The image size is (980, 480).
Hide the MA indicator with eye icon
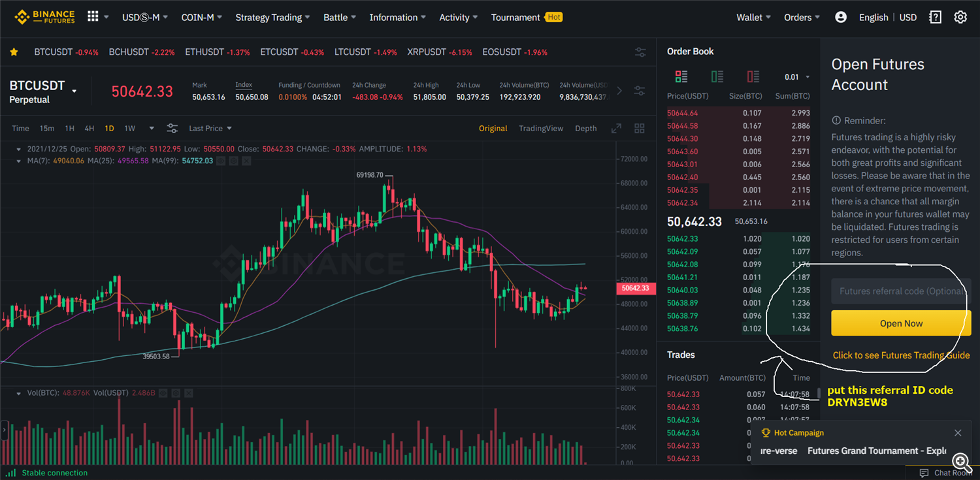221,161
